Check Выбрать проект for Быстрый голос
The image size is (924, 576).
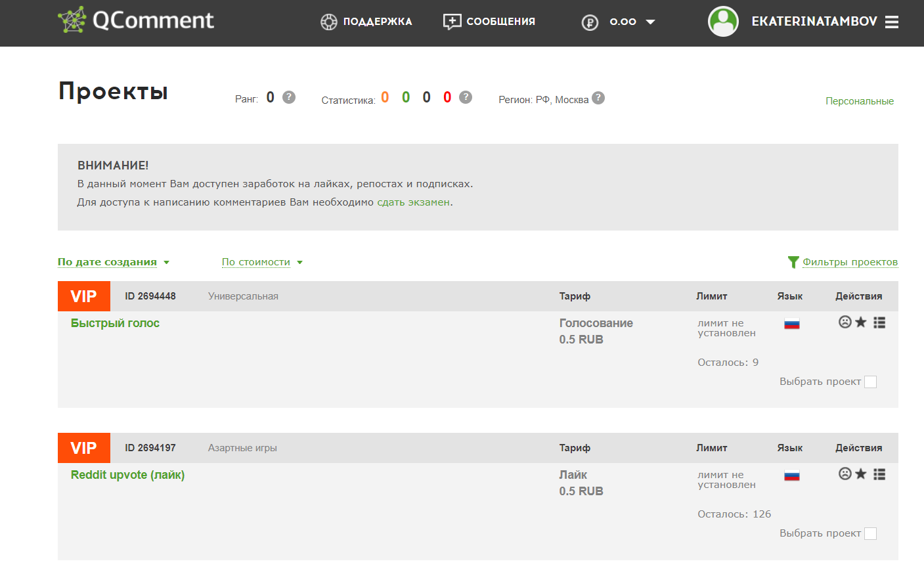coord(870,382)
